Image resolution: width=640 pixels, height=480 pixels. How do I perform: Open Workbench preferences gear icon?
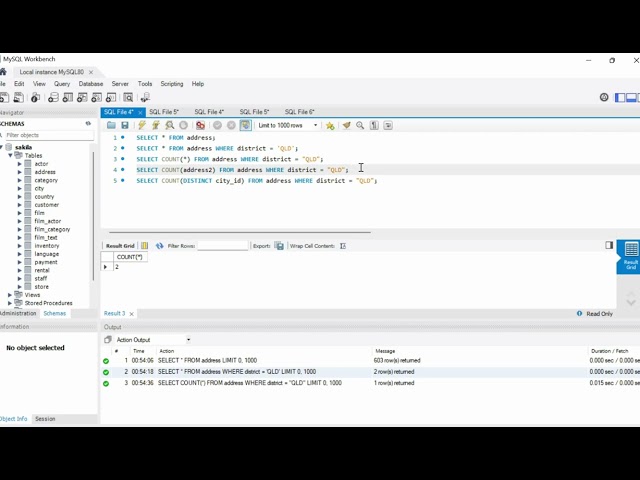pyautogui.click(x=604, y=97)
